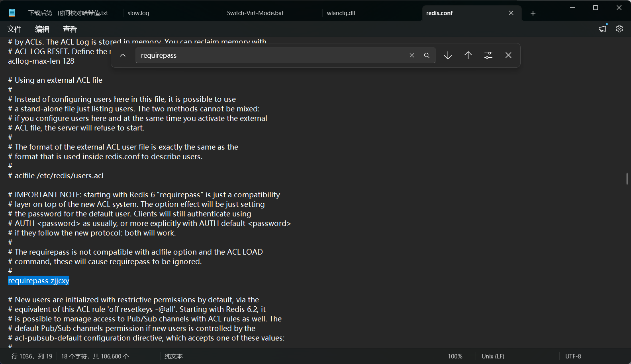Open the 编辑 menu

click(42, 29)
